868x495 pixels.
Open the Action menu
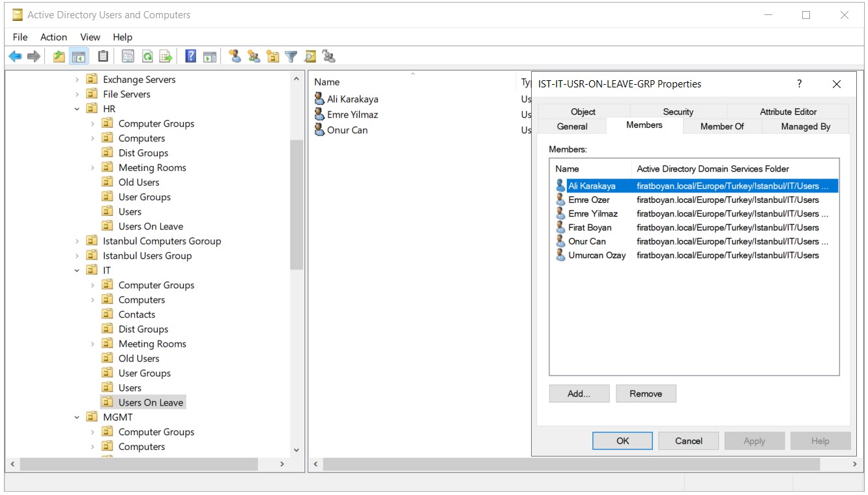tap(53, 37)
